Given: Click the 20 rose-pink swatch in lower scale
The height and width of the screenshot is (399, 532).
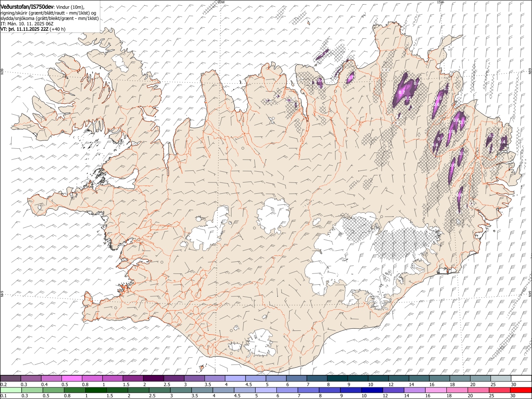Looking at the screenshot, I should pos(478,390).
